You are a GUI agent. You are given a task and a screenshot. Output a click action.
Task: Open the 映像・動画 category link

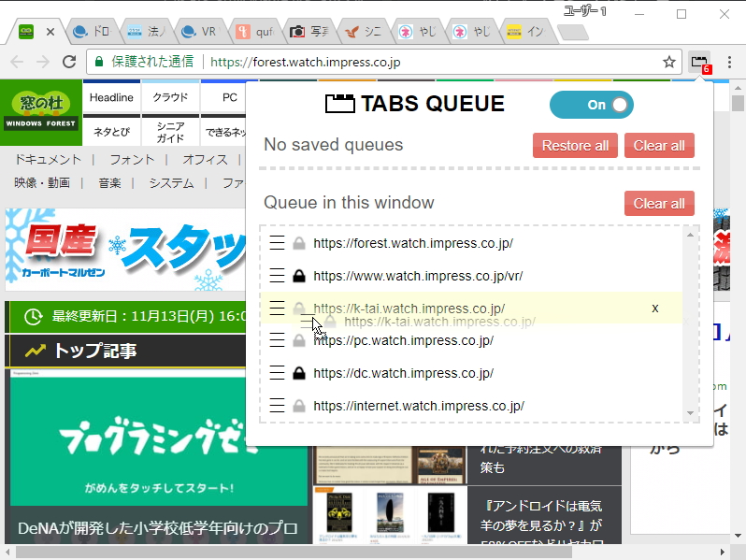(42, 182)
